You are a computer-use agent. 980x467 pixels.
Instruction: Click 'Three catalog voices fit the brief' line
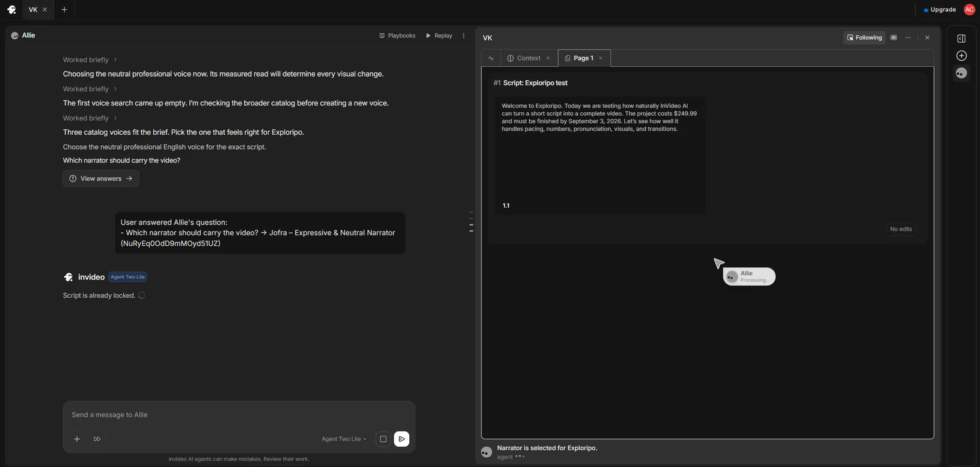click(x=183, y=132)
